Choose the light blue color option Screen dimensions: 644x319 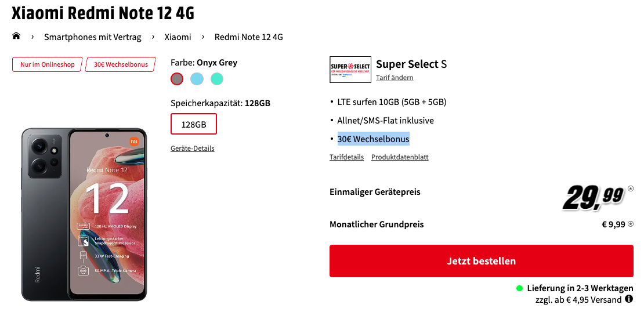[197, 78]
